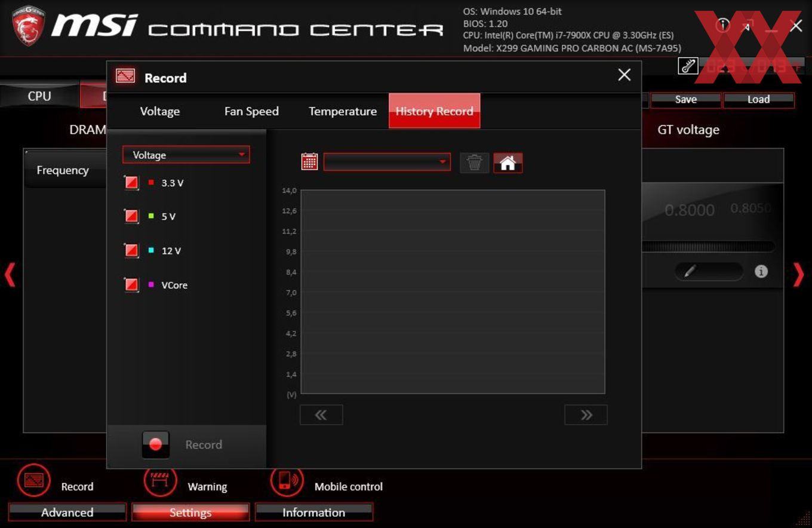Click the Warning label
This screenshot has width=812, height=528.
point(207,487)
